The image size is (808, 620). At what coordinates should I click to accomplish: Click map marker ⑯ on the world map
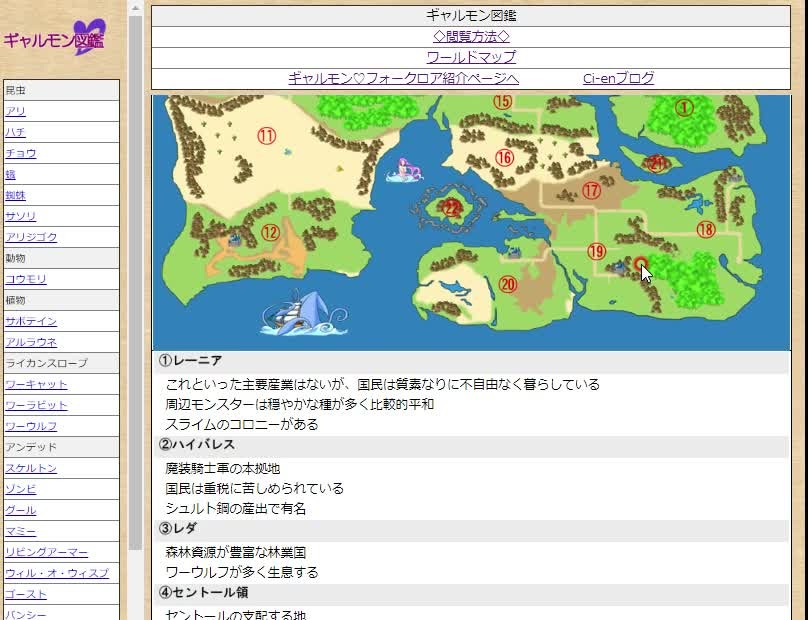point(504,158)
